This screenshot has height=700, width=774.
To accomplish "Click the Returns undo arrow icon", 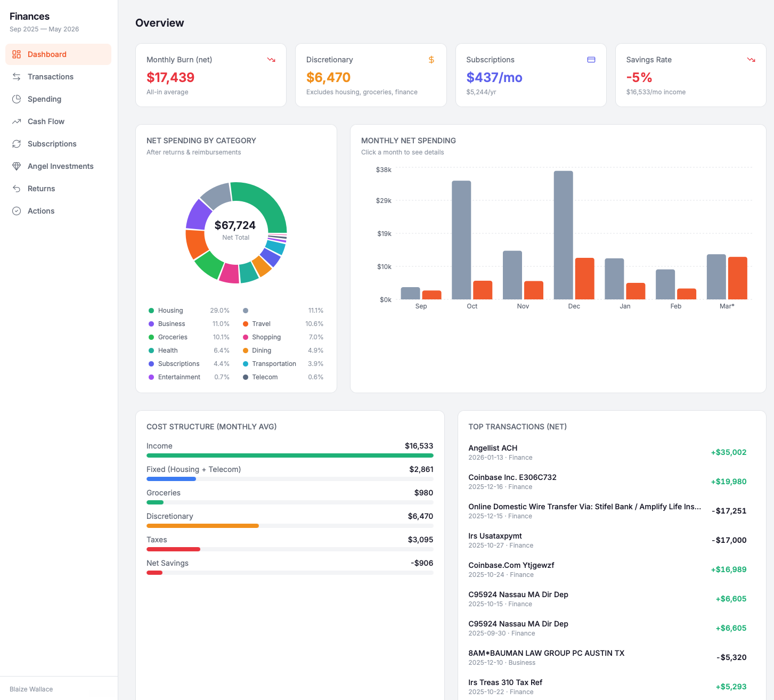I will (17, 189).
